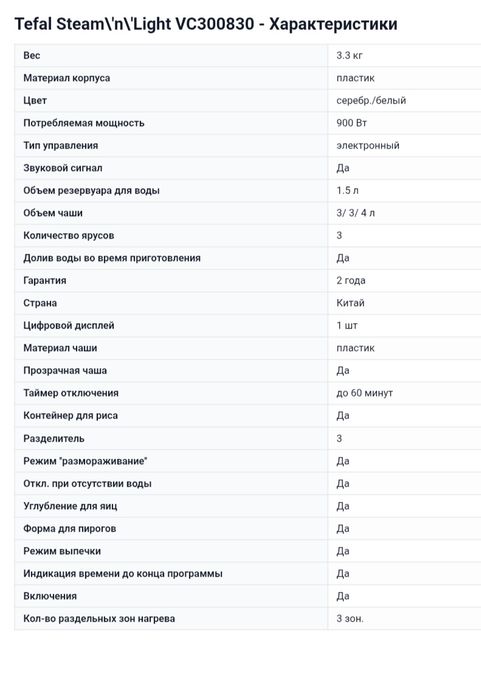Select the Потребляемая мощность label
481x699 pixels.
[x=84, y=123]
